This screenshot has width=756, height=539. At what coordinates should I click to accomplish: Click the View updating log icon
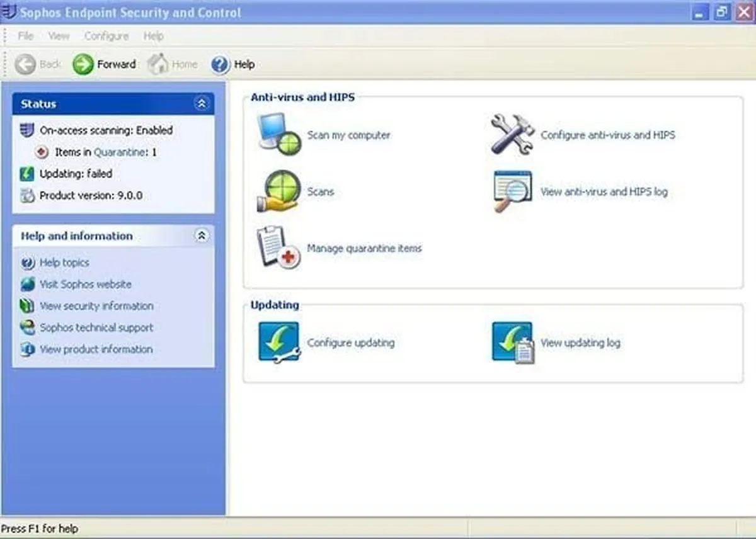(513, 343)
